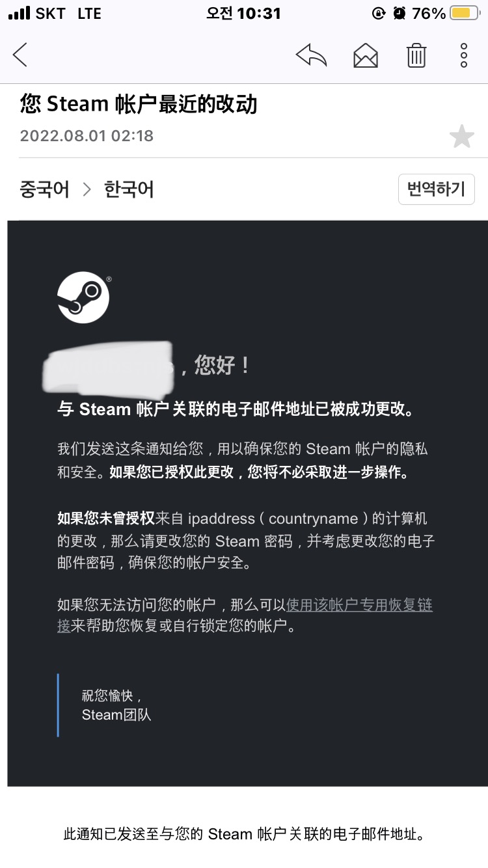Viewport: 488px width, 868px height.
Task: Select source language 중국어
Action: (x=45, y=189)
